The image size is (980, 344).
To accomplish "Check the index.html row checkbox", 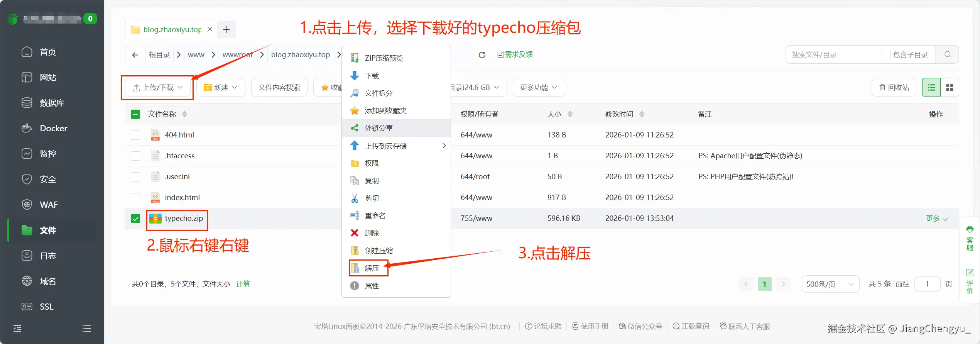I will click(x=135, y=198).
